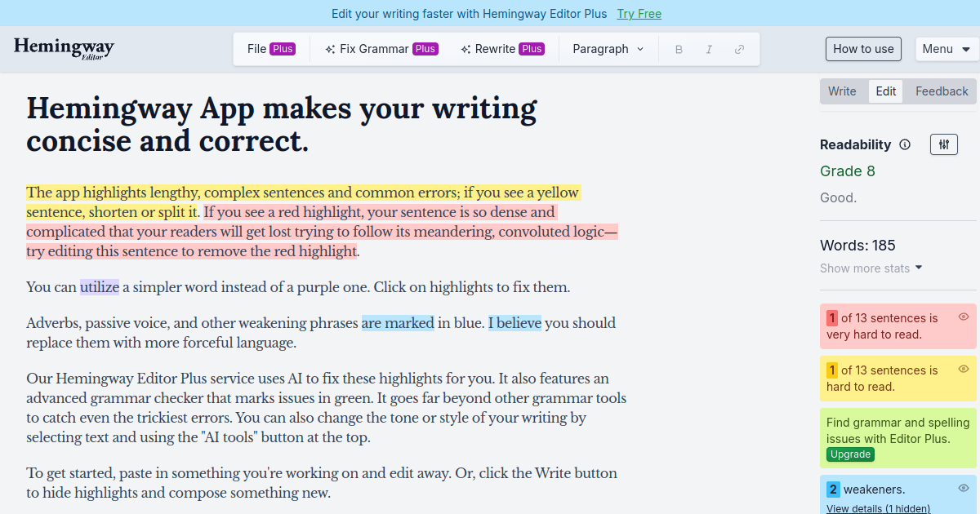This screenshot has width=980, height=514.
Task: Toggle bold formatting button
Action: (x=679, y=49)
